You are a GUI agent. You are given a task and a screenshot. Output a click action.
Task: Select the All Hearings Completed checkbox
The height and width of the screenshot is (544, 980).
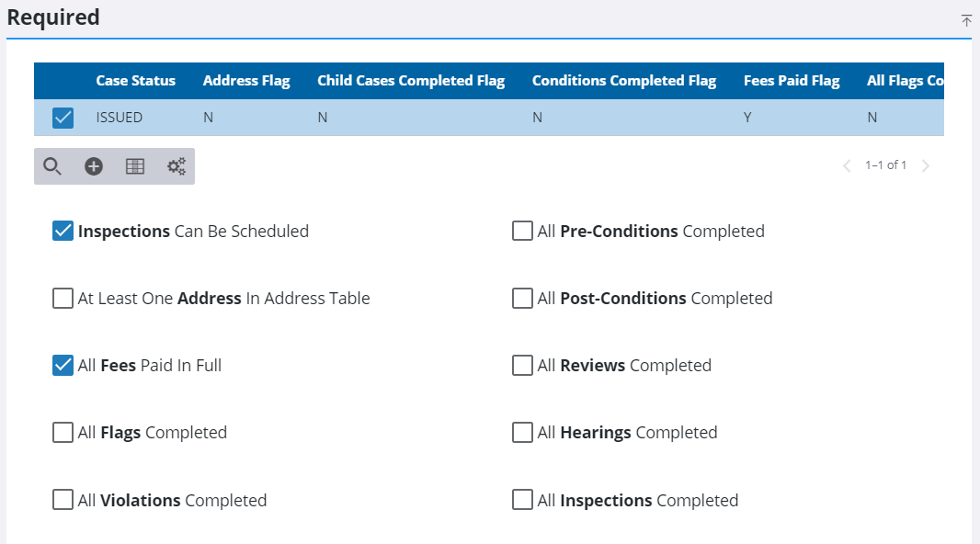click(x=522, y=433)
